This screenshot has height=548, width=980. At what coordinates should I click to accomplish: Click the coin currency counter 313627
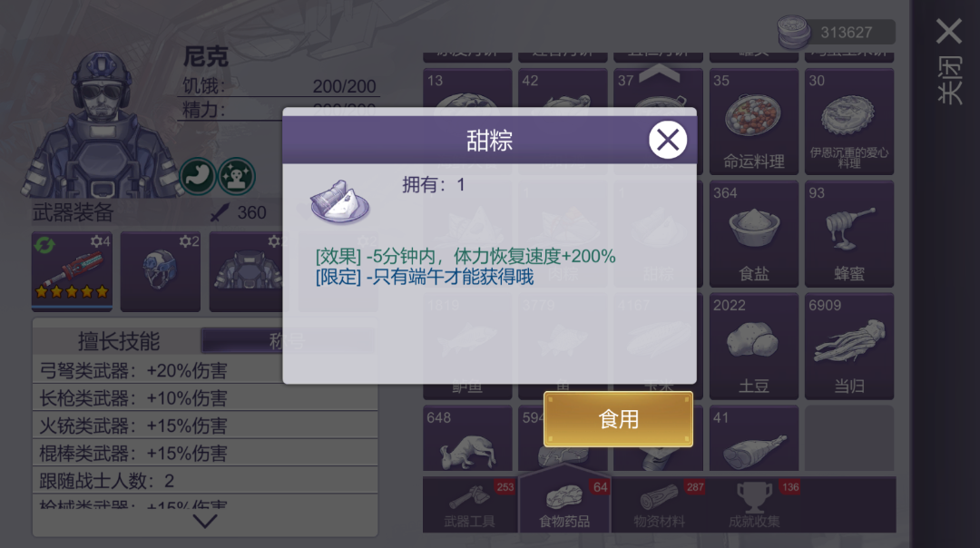tap(837, 32)
